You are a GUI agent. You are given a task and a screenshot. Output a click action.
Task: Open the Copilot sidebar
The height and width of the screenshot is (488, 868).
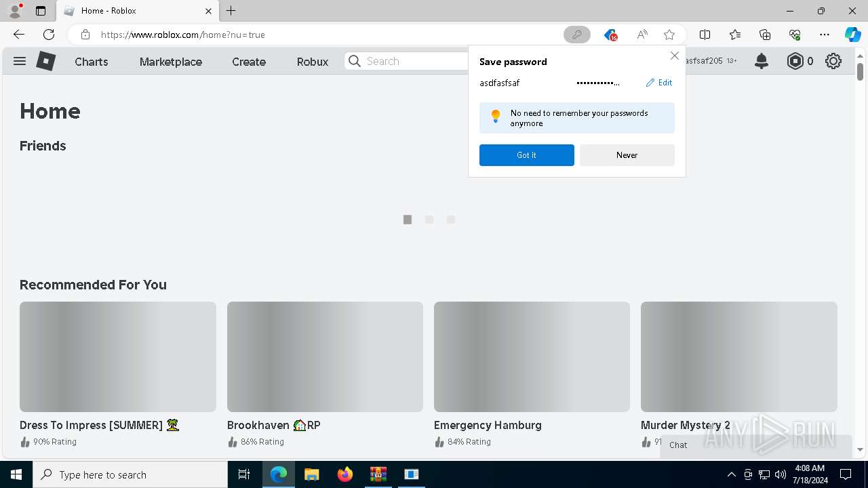pyautogui.click(x=852, y=35)
